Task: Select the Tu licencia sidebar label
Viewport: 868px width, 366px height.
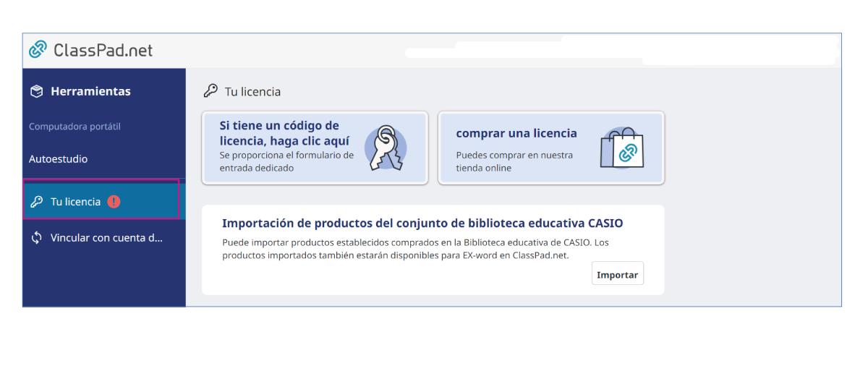Action: point(75,202)
